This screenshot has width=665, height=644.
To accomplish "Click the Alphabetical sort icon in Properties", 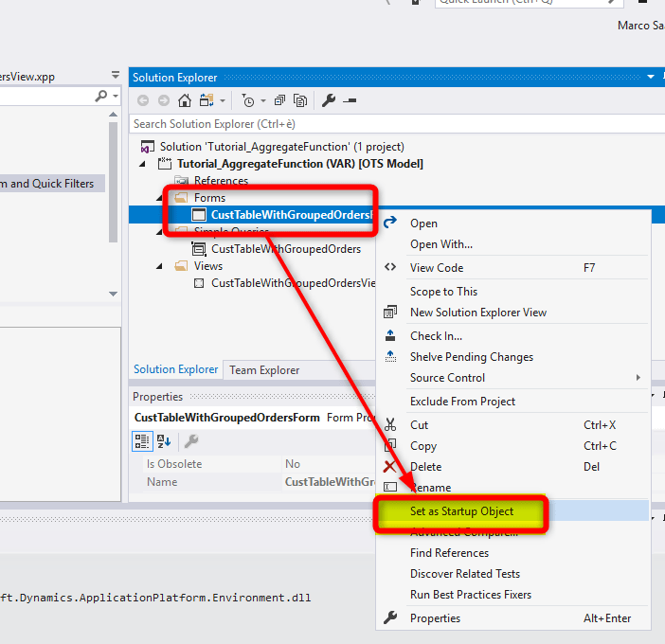I will tap(163, 440).
